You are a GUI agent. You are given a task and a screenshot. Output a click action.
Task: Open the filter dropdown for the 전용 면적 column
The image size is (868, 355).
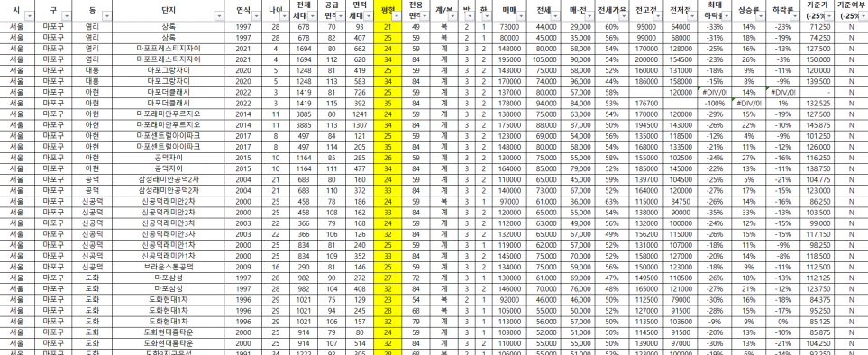pos(424,16)
